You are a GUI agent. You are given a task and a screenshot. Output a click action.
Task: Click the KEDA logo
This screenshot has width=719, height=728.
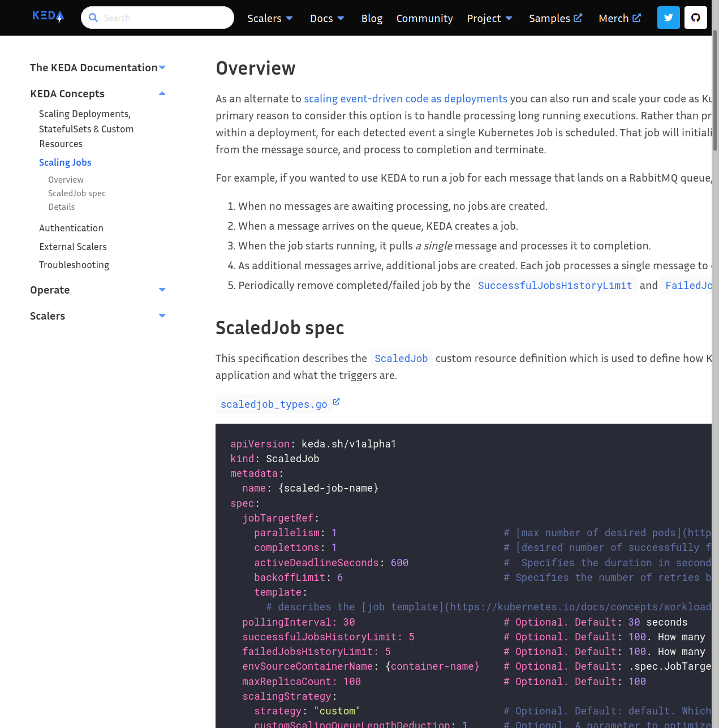click(48, 16)
